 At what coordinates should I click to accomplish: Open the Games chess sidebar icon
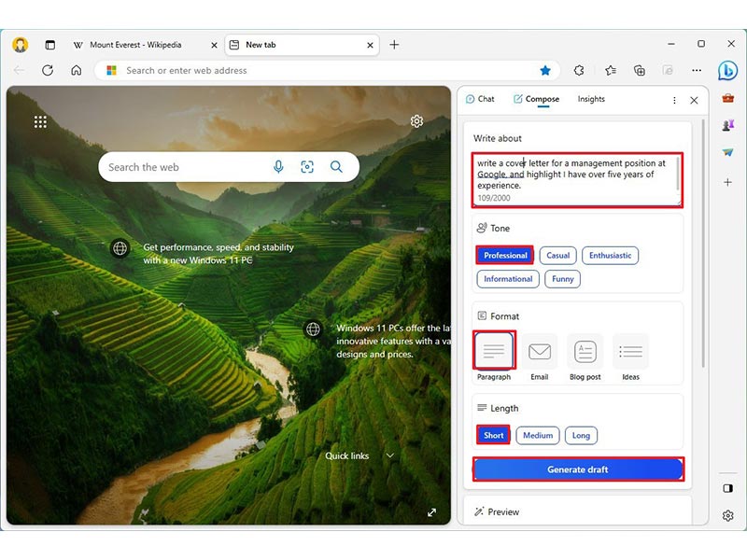coord(727,125)
